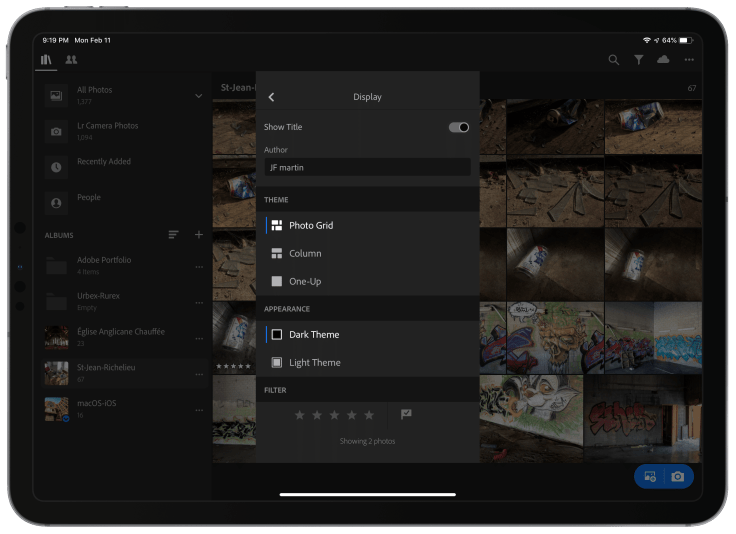Open the search icon in top bar
This screenshot has height=534, width=736.
click(x=614, y=60)
